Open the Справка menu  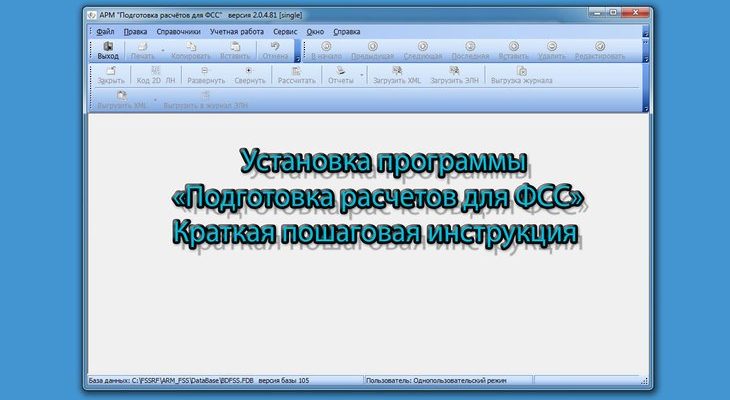(x=347, y=32)
